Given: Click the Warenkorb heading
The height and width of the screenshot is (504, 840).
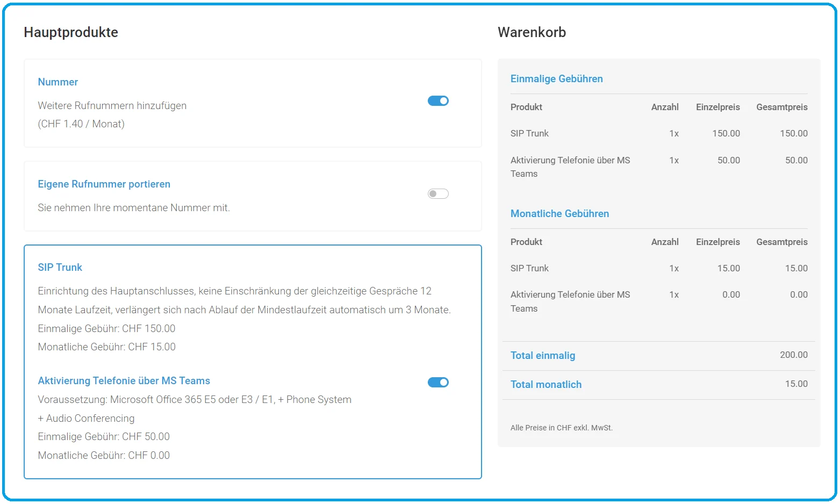Looking at the screenshot, I should click(x=532, y=32).
